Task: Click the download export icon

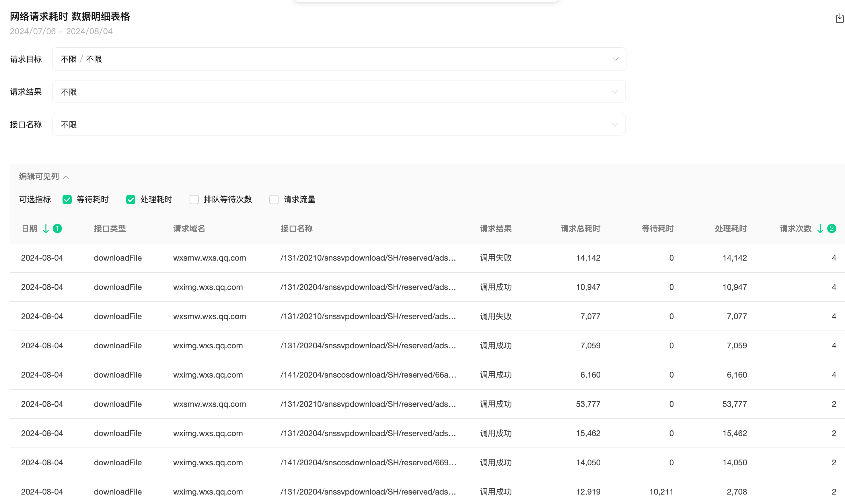Action: click(x=839, y=18)
